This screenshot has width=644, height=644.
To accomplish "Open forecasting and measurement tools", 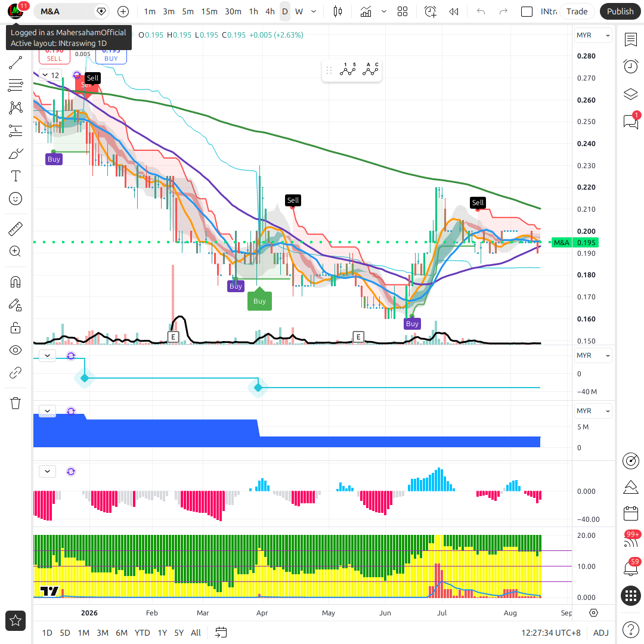I will pyautogui.click(x=16, y=131).
